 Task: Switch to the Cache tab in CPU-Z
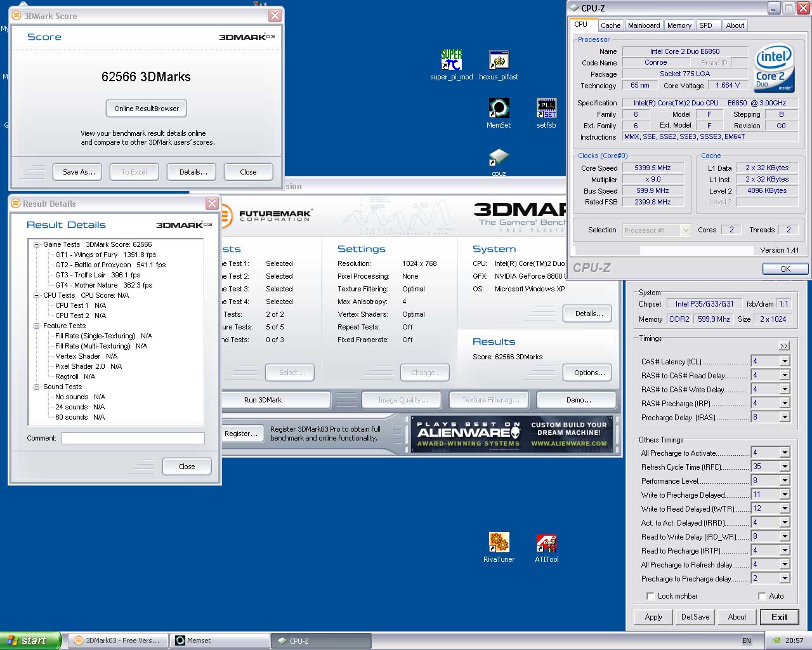coord(610,25)
